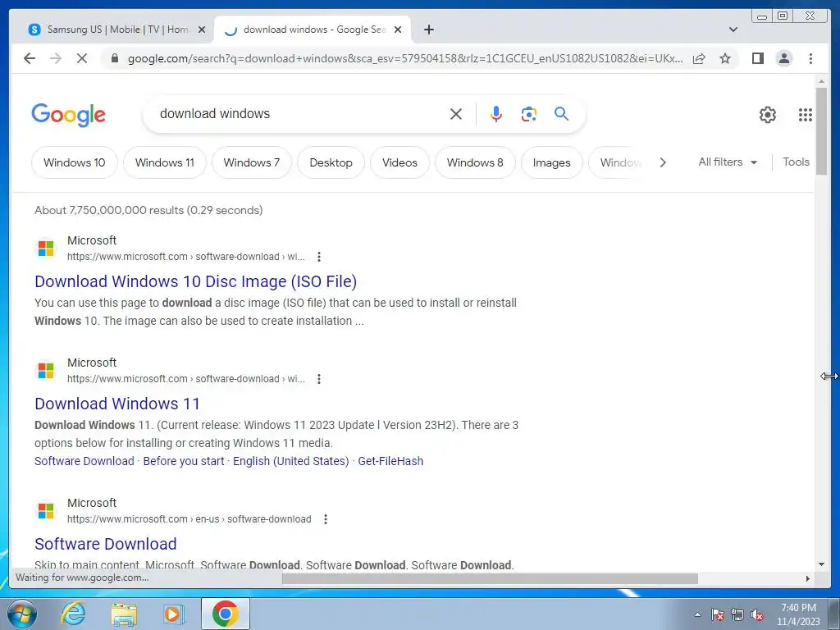
Task: Click the horizontal scrollbar thumb
Action: pos(491,578)
